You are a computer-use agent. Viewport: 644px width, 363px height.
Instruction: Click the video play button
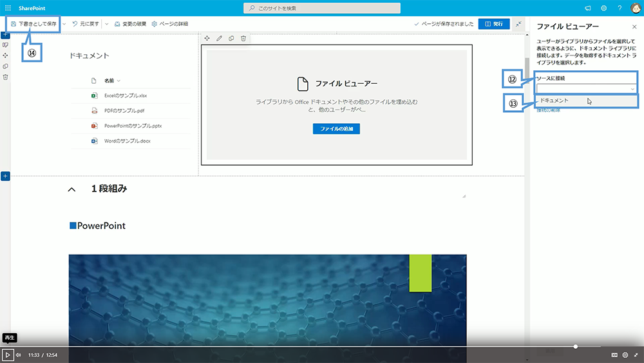pyautogui.click(x=7, y=355)
